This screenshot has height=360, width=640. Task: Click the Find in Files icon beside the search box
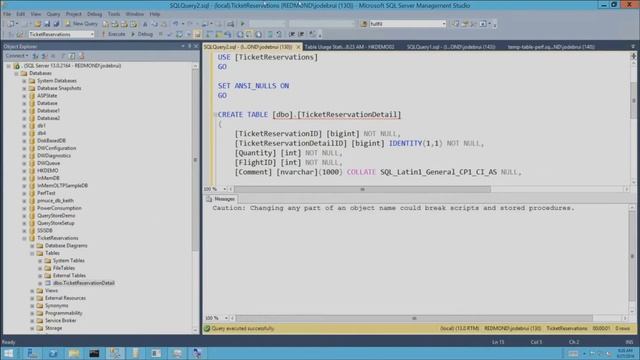364,24
